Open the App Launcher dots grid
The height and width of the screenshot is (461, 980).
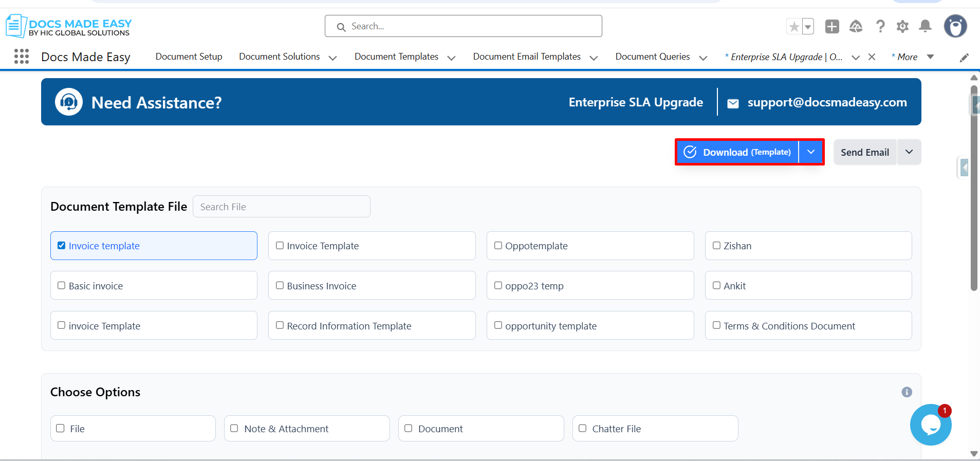pos(22,57)
